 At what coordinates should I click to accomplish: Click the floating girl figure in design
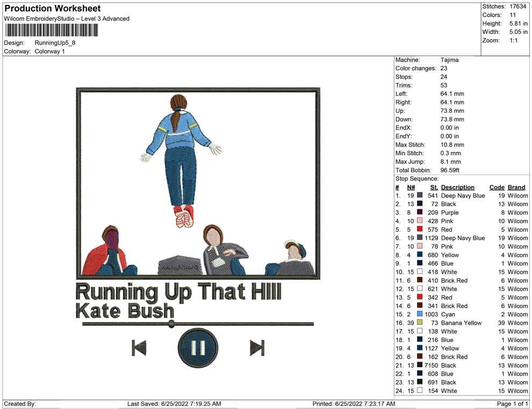click(x=181, y=161)
